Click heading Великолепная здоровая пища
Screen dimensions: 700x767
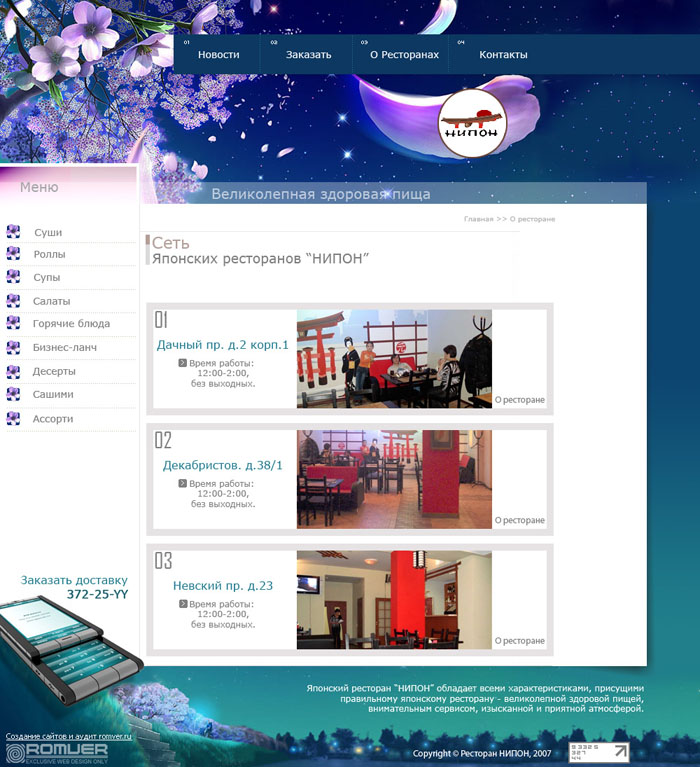click(321, 194)
